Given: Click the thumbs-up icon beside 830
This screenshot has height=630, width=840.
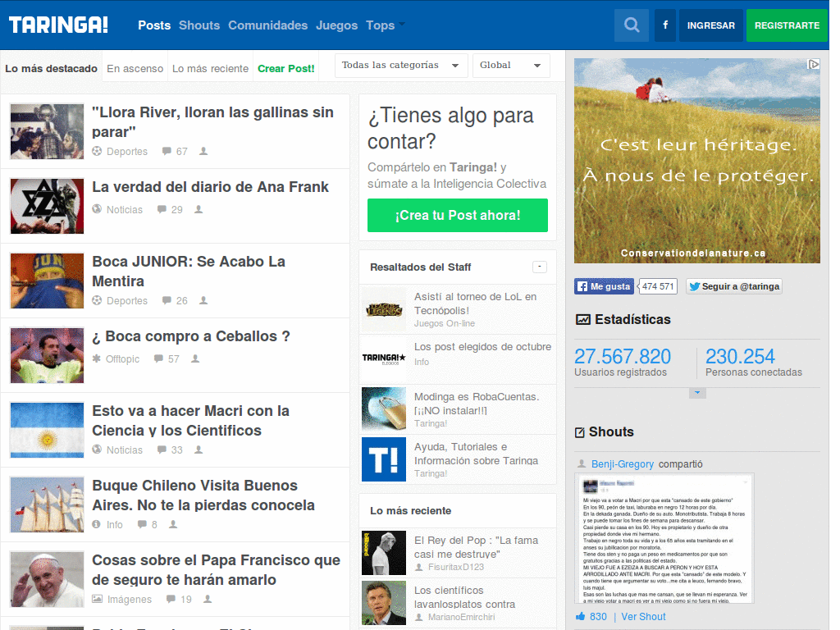Looking at the screenshot, I should click(580, 617).
